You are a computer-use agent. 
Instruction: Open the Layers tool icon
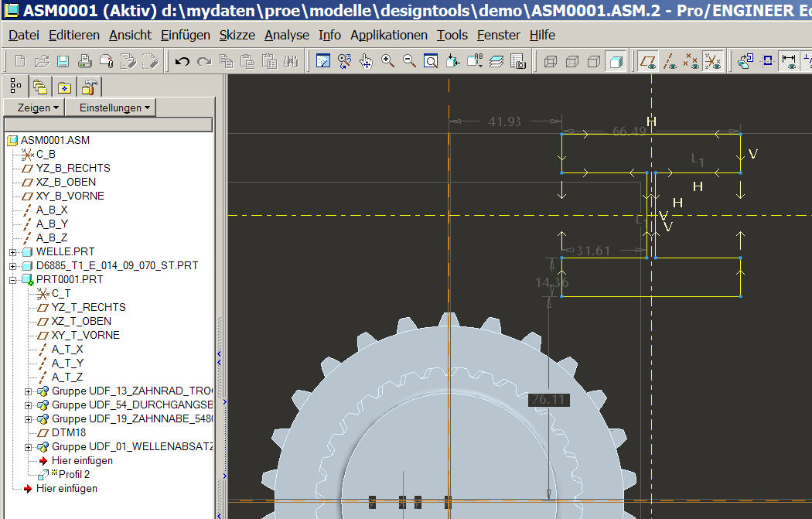(x=496, y=62)
